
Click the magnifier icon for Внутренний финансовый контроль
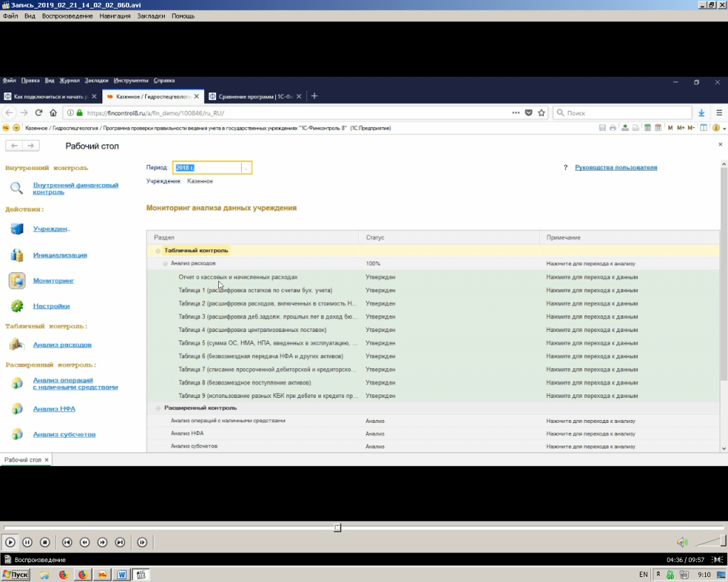pyautogui.click(x=17, y=188)
